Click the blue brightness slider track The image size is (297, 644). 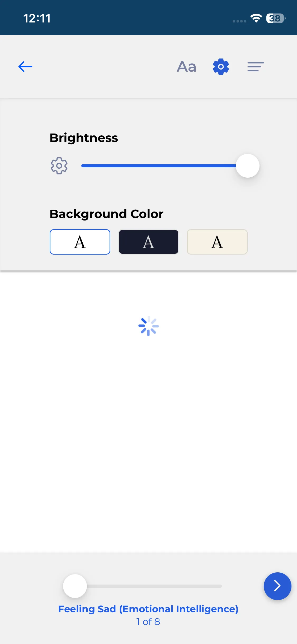pos(158,166)
